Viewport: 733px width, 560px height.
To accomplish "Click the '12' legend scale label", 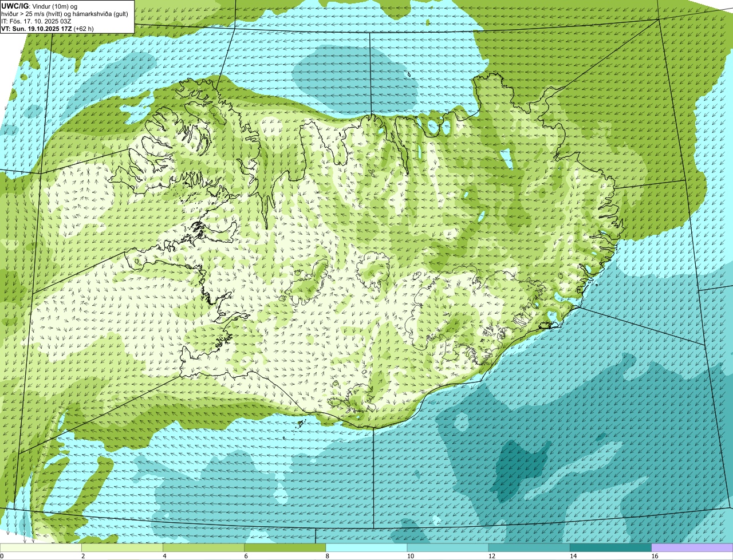I will 491,556.
